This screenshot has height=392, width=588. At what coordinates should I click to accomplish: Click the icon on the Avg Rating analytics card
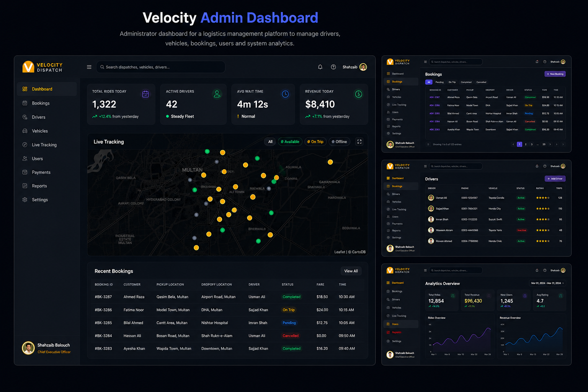pos(561,296)
